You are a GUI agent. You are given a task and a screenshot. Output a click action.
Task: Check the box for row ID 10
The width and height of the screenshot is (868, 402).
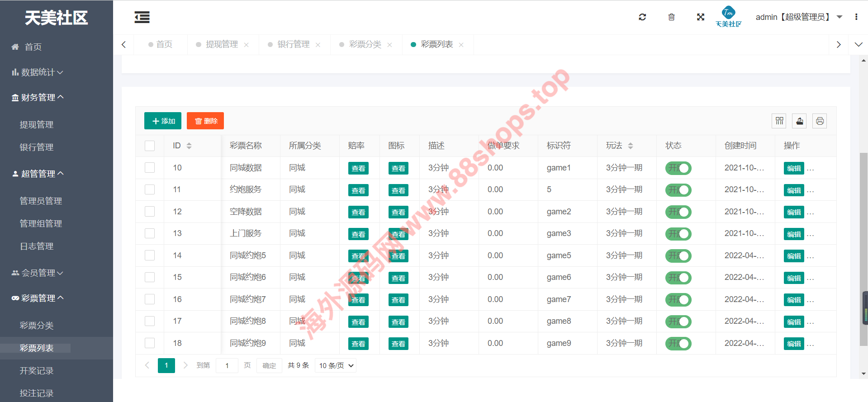150,168
